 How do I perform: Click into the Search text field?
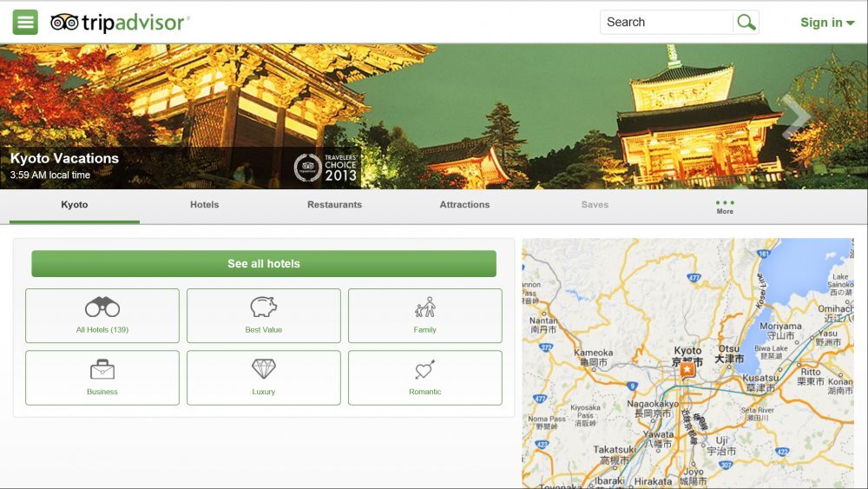(667, 23)
